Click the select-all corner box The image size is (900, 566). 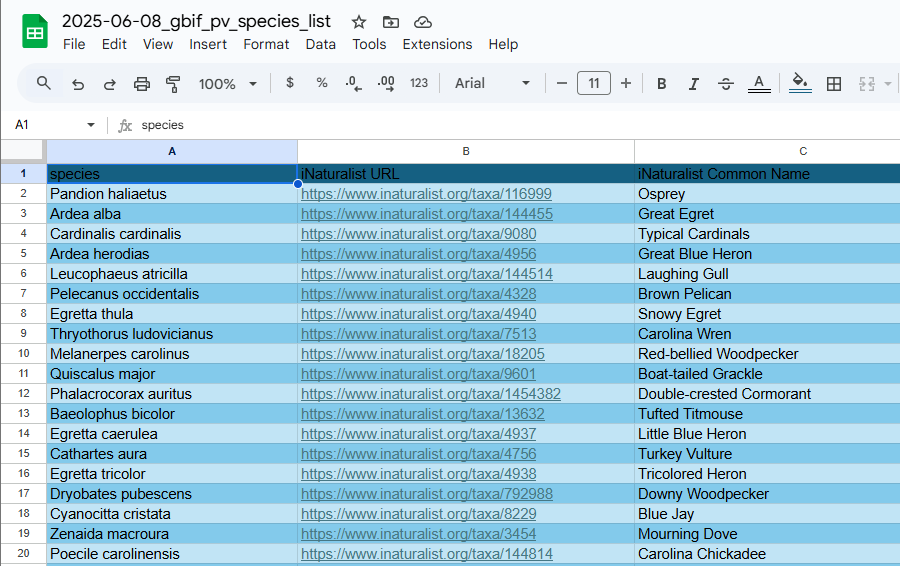23,152
